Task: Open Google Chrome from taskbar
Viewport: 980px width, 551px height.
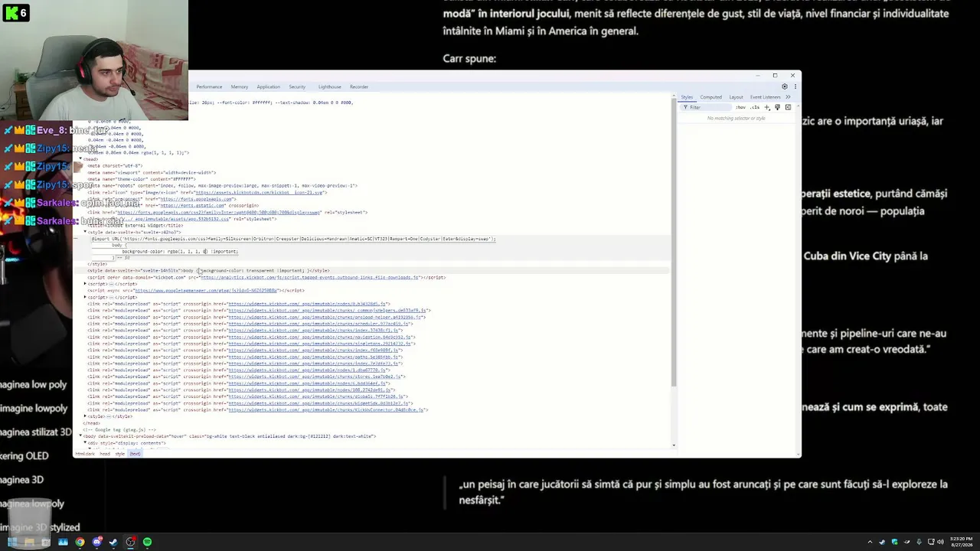Action: tap(80, 542)
